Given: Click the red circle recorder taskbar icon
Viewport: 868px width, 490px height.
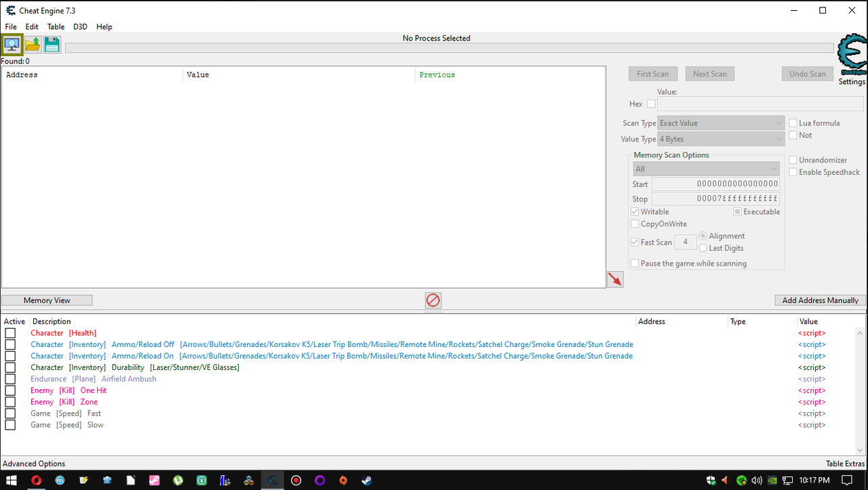Looking at the screenshot, I should point(296,481).
